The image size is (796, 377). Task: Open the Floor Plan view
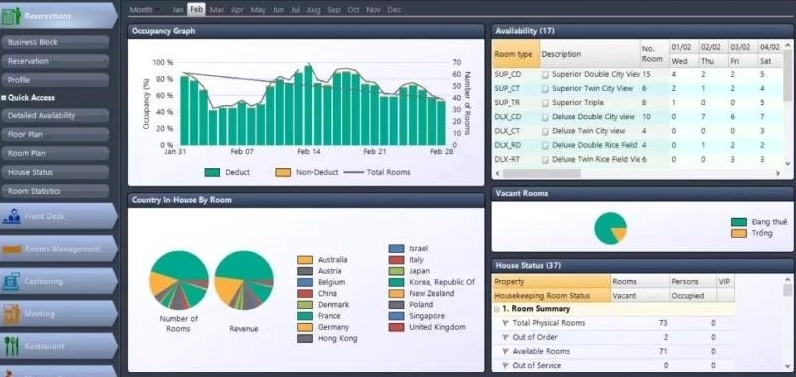(x=55, y=134)
